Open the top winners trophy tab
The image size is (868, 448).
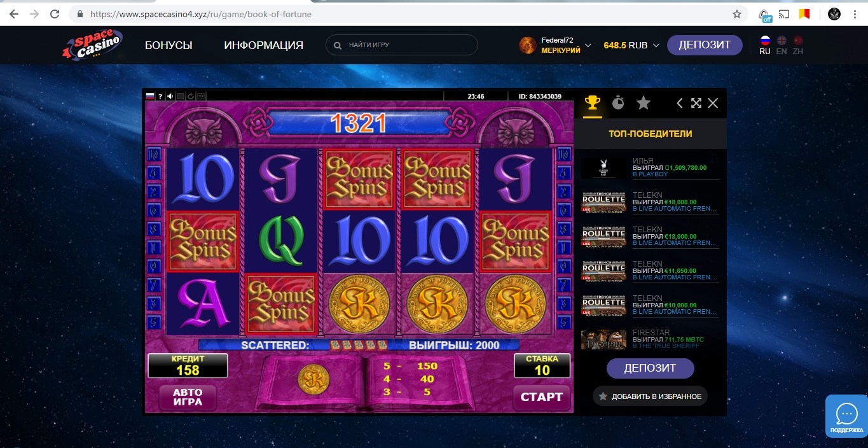tap(592, 102)
